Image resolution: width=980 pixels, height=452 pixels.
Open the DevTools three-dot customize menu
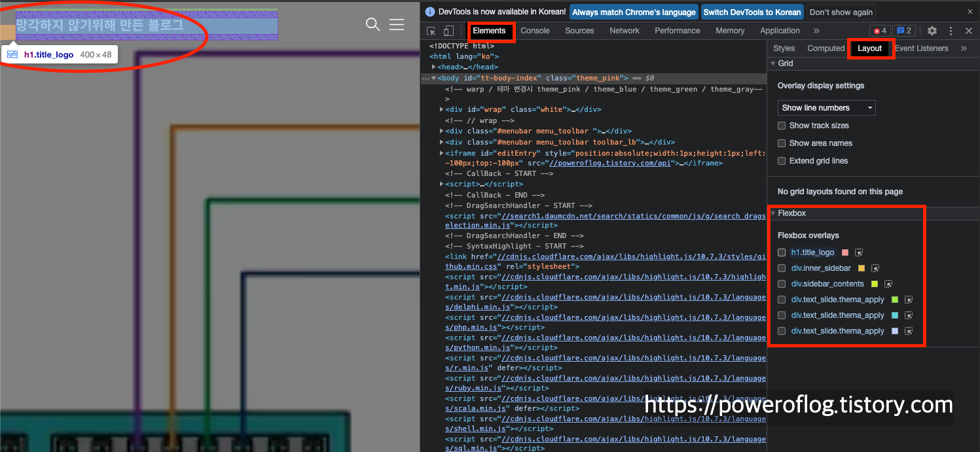click(951, 31)
